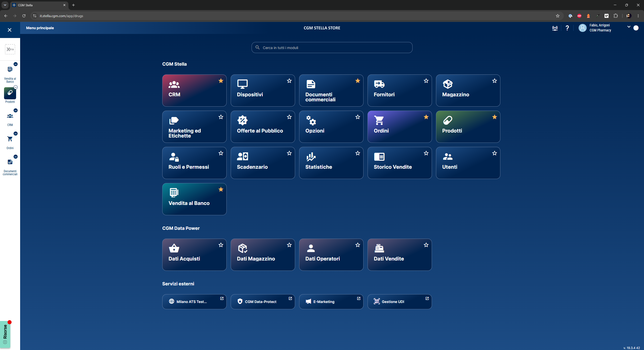
Task: Open Milano ATS Test external service
Action: [194, 301]
